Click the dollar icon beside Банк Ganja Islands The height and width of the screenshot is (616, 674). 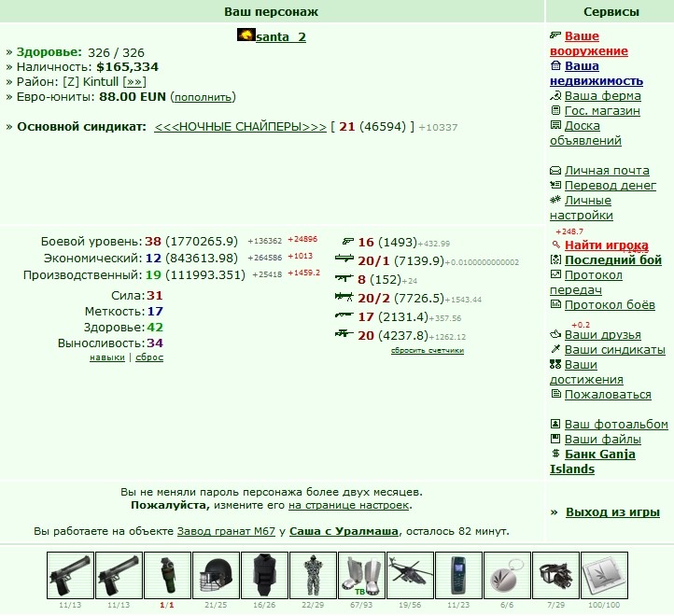[x=555, y=454]
